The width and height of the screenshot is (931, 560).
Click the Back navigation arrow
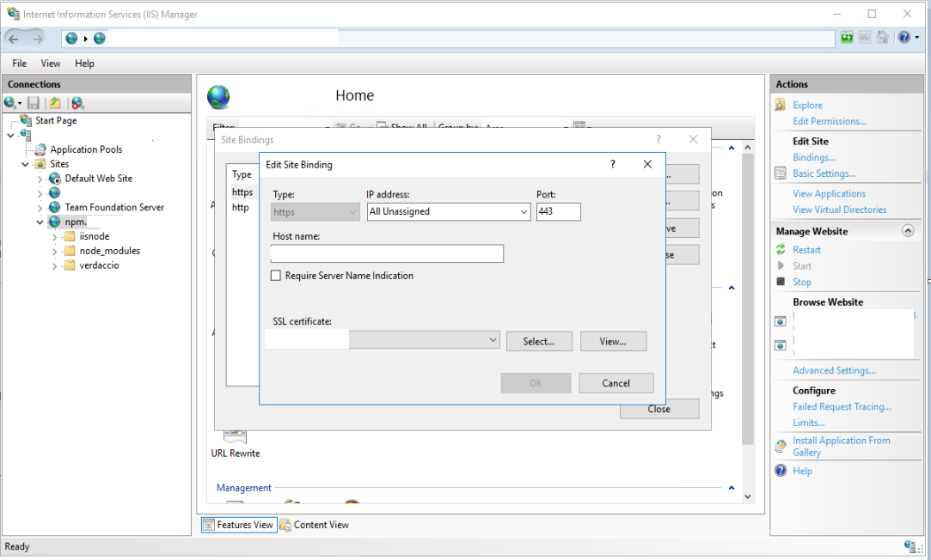(15, 38)
